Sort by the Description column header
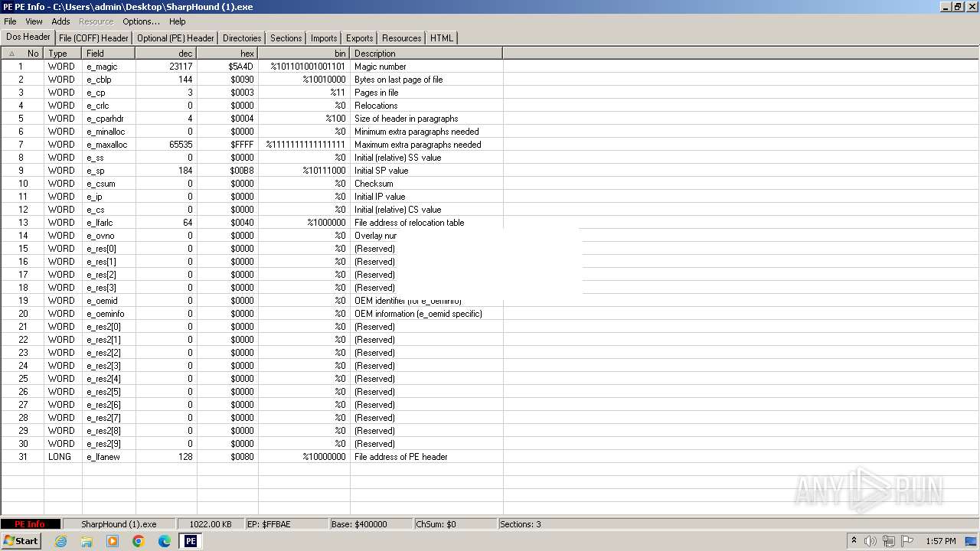Viewport: 980px width, 551px height. pos(426,54)
